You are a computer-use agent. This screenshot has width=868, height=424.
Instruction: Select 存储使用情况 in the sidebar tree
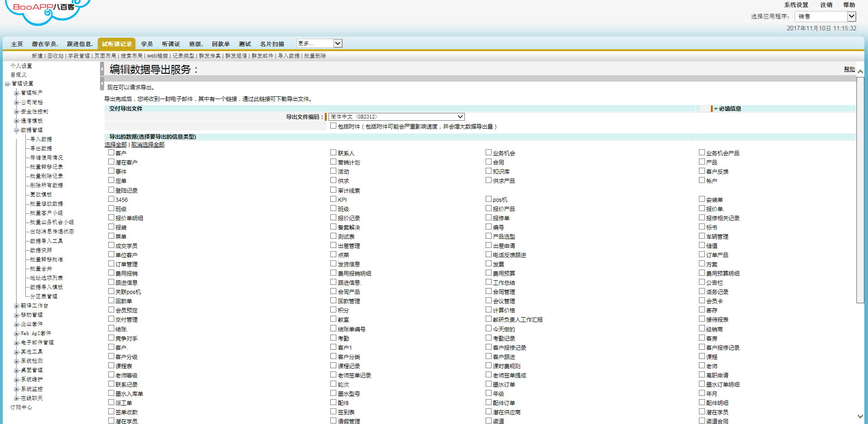pos(47,158)
